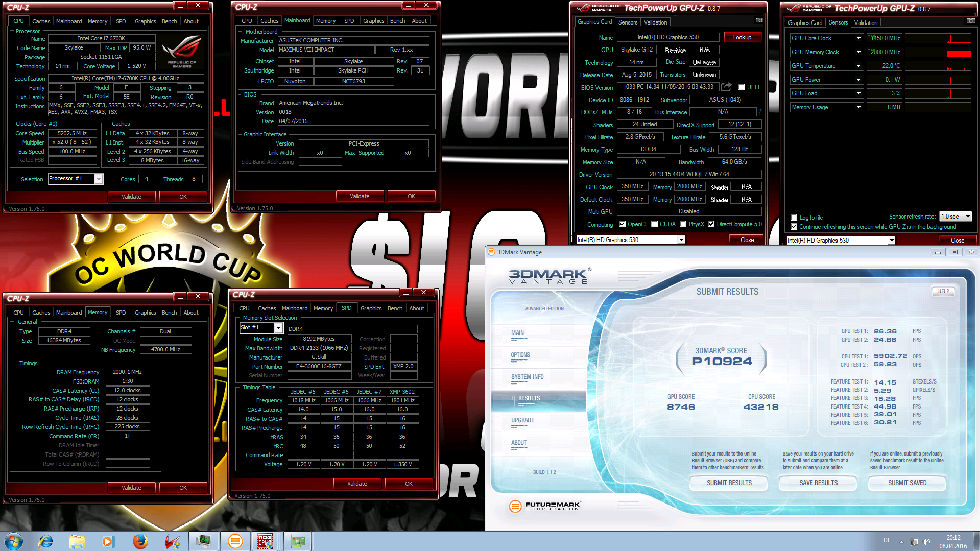The image size is (980, 551).
Task: Click the Futuremark Corporation logo
Action: point(544,506)
